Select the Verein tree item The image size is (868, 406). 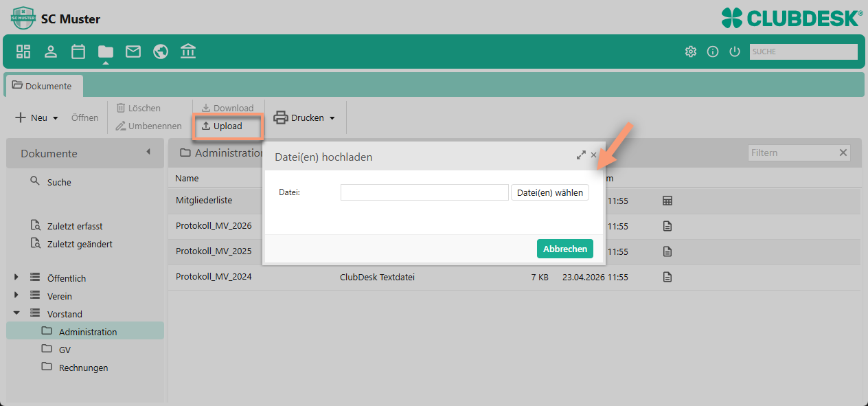60,296
